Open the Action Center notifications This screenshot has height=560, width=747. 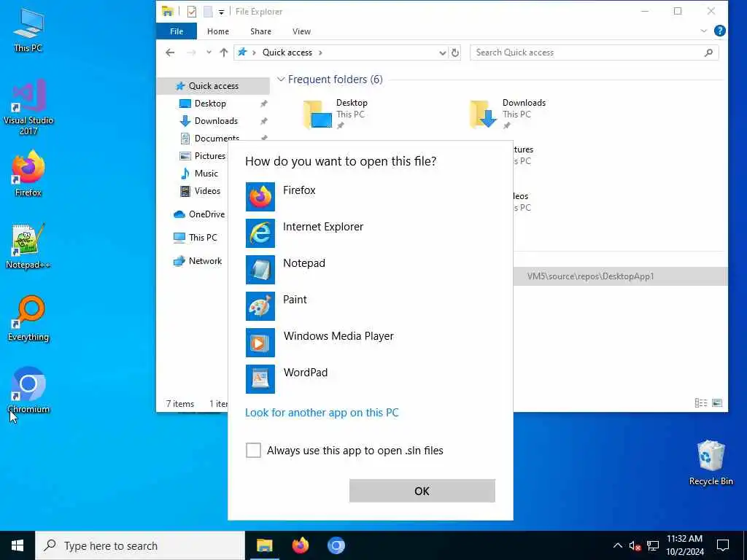(x=723, y=545)
